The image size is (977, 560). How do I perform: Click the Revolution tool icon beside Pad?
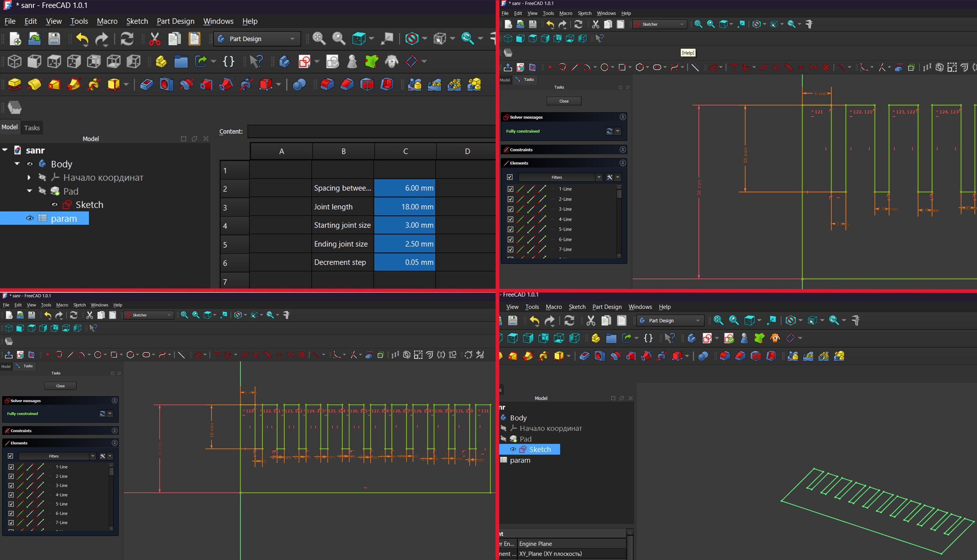34,84
